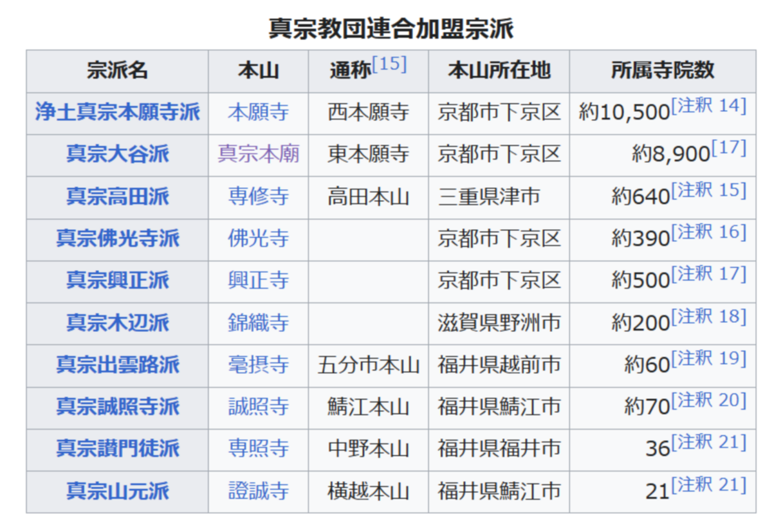Click the 宗派名 column header
This screenshot has height=532, width=772.
click(117, 70)
